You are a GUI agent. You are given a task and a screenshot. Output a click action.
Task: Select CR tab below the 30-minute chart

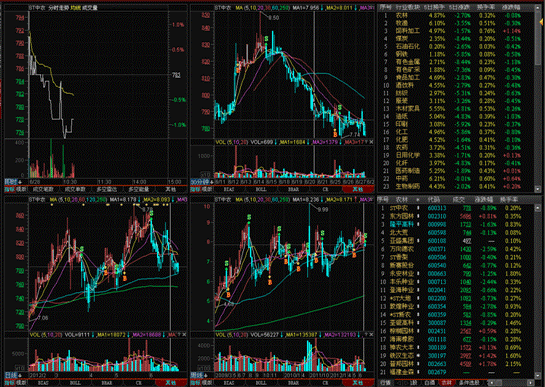click(x=325, y=190)
